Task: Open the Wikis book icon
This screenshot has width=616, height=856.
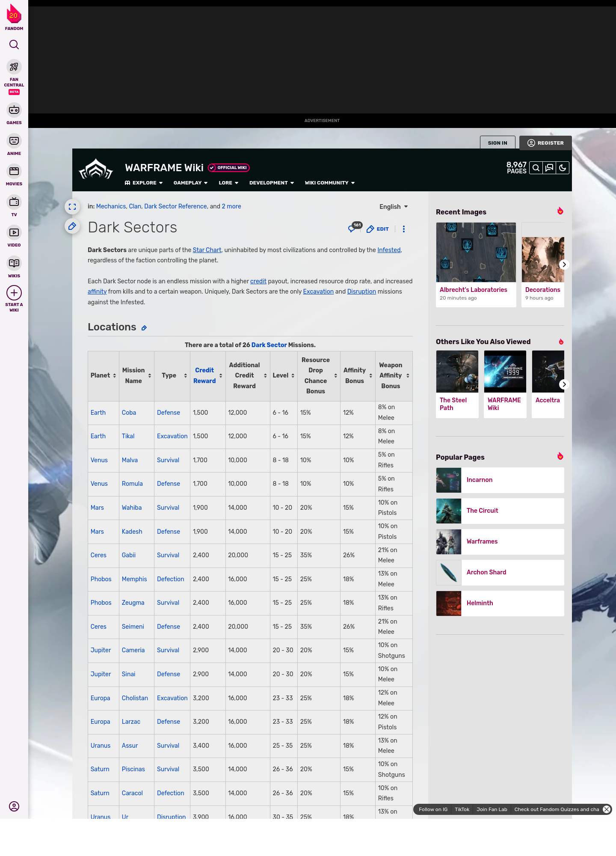Action: tap(14, 263)
